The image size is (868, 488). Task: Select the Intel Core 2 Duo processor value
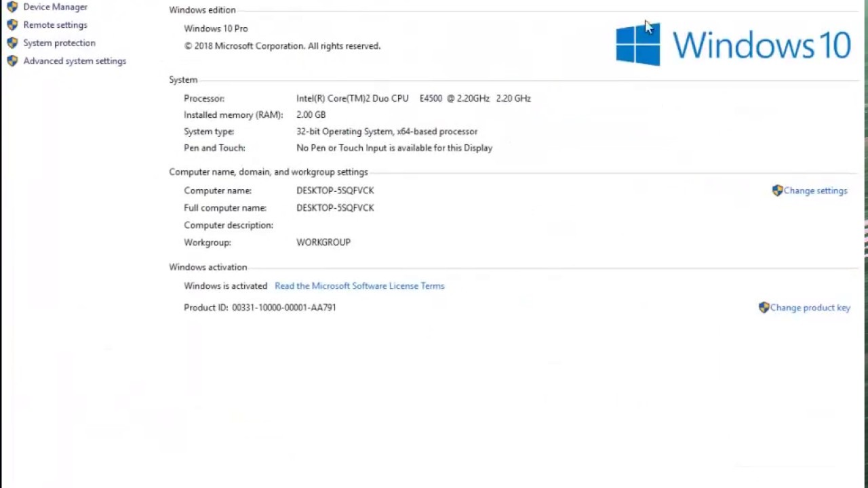[414, 98]
